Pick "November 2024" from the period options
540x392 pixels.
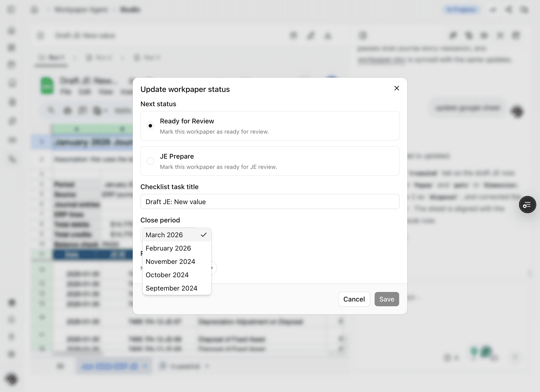coord(170,261)
